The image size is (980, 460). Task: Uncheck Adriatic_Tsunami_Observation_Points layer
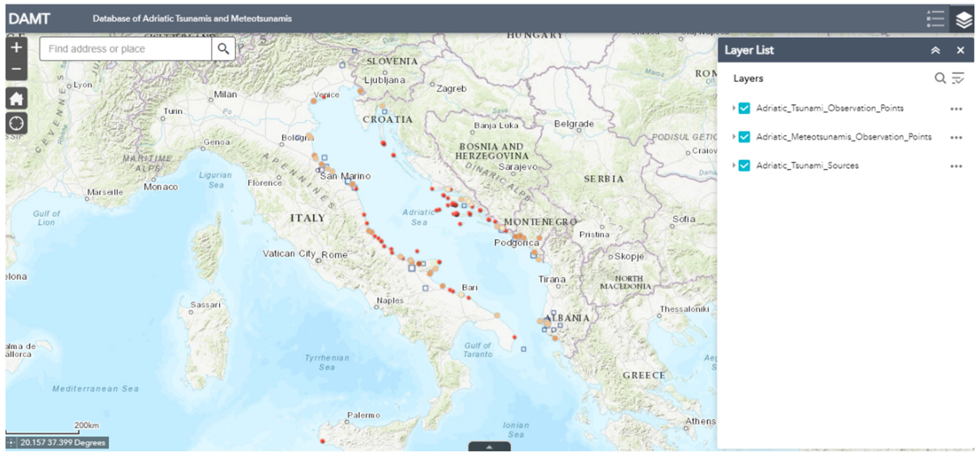[x=744, y=109]
